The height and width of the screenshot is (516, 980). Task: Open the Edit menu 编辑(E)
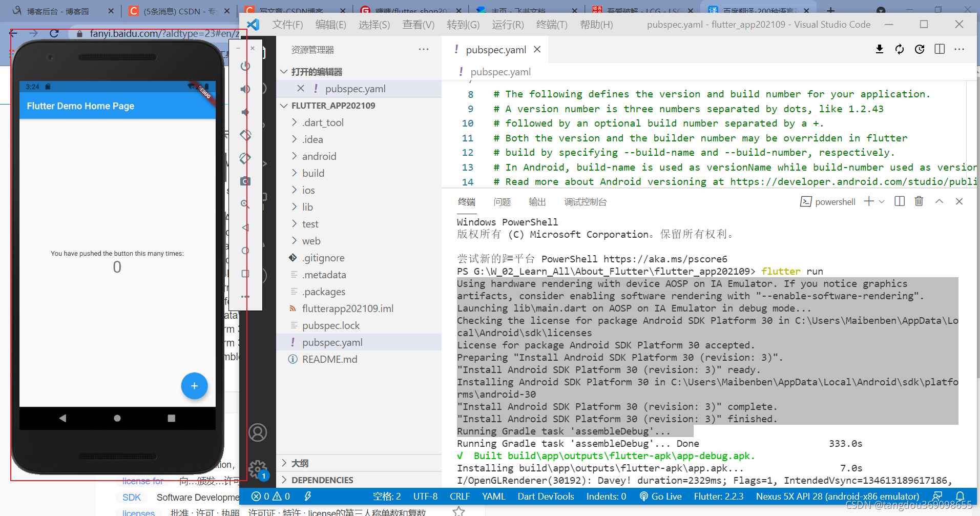tap(330, 25)
